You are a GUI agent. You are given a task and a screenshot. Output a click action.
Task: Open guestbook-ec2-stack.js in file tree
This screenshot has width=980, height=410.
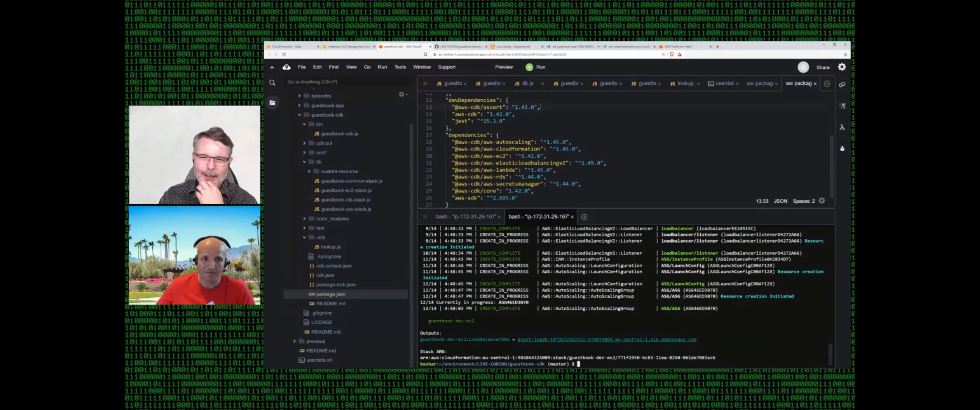click(x=346, y=190)
